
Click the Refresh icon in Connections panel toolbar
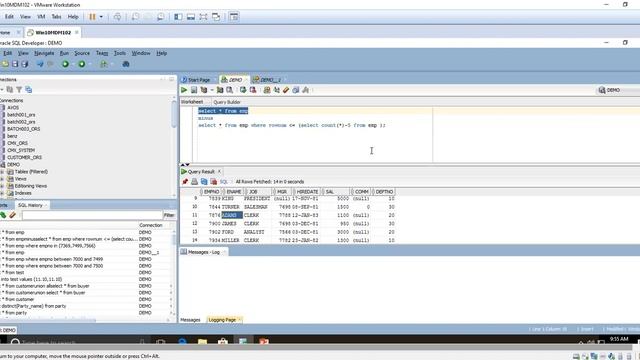pos(9,89)
